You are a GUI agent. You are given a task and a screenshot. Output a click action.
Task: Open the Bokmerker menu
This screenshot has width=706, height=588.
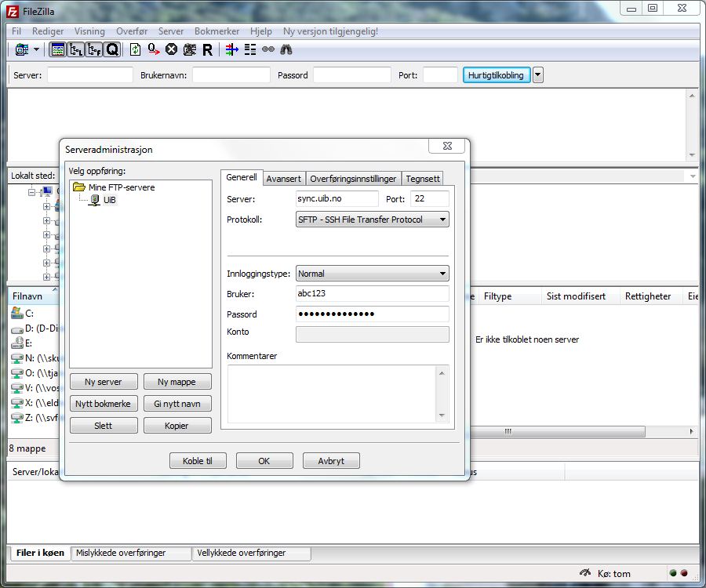pyautogui.click(x=217, y=31)
